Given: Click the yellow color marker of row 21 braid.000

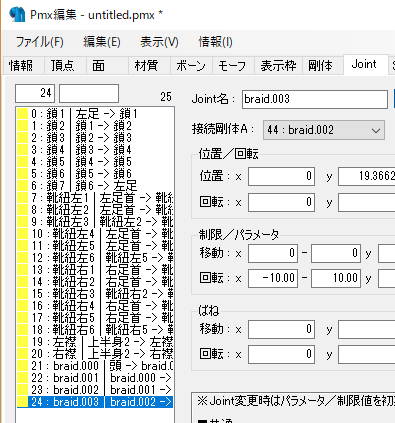Looking at the screenshot, I should click(x=22, y=366).
